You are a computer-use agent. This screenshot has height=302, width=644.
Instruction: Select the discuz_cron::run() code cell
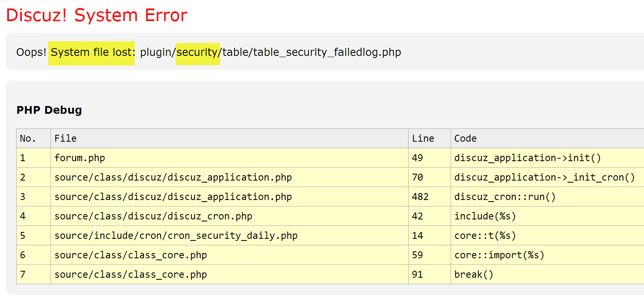click(x=547, y=197)
